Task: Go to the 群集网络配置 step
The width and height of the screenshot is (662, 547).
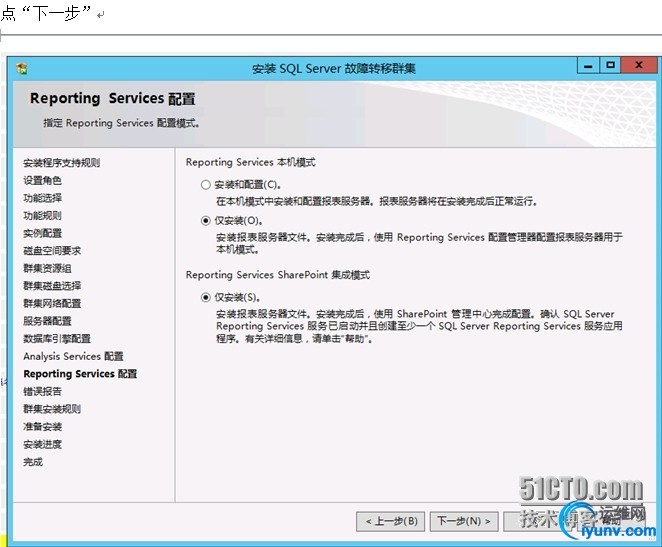Action: (52, 303)
